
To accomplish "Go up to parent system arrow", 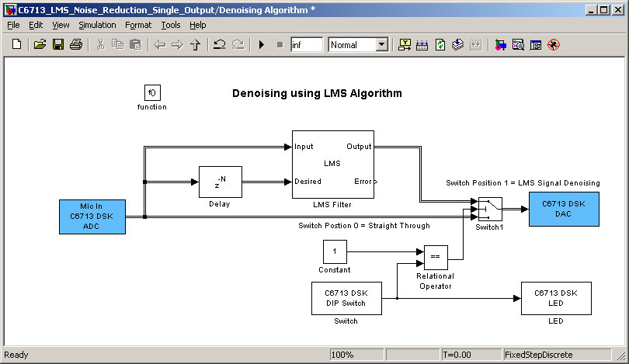I will click(x=195, y=45).
